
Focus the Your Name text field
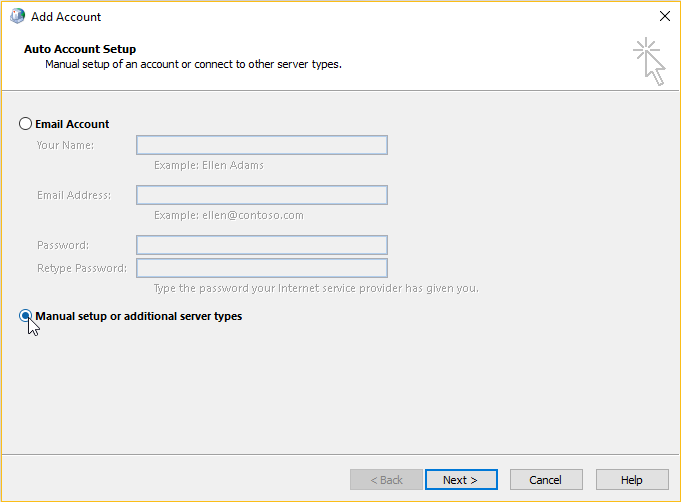click(262, 145)
